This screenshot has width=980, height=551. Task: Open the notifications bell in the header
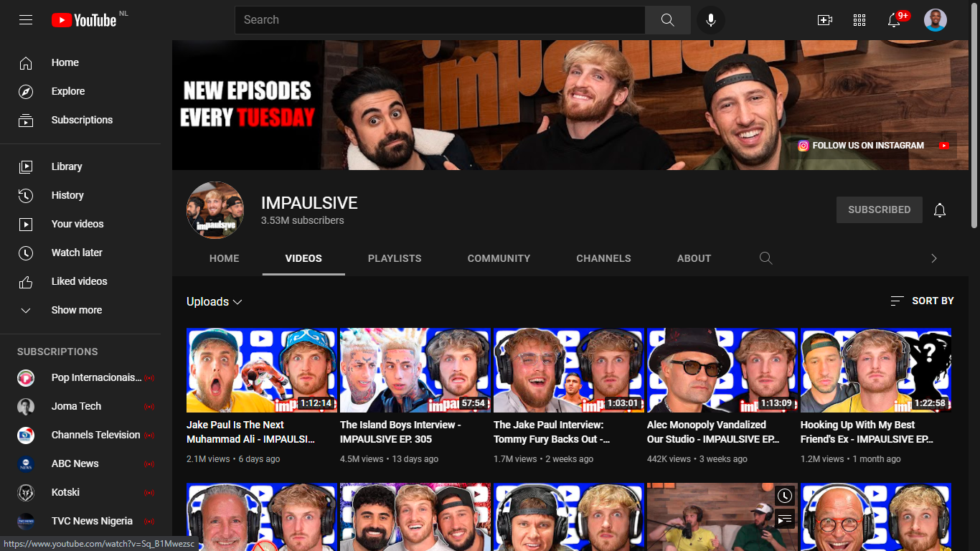click(x=894, y=20)
